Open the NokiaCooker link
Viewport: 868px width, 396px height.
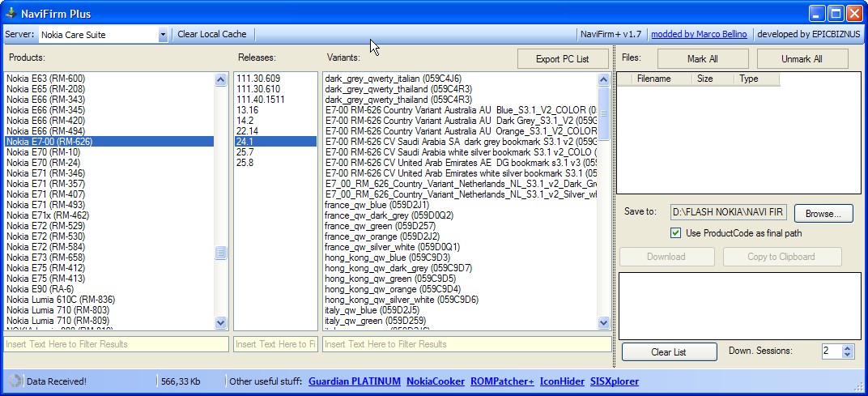[x=436, y=381]
